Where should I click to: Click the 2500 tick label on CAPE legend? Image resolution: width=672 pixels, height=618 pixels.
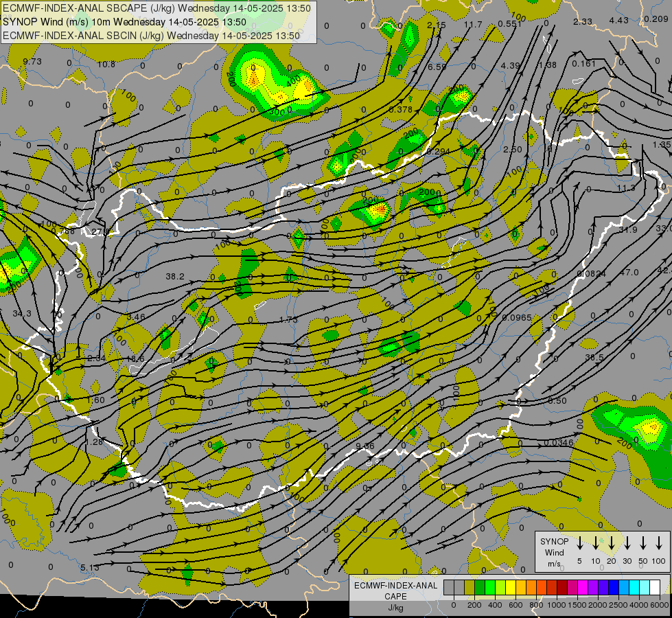(x=618, y=605)
